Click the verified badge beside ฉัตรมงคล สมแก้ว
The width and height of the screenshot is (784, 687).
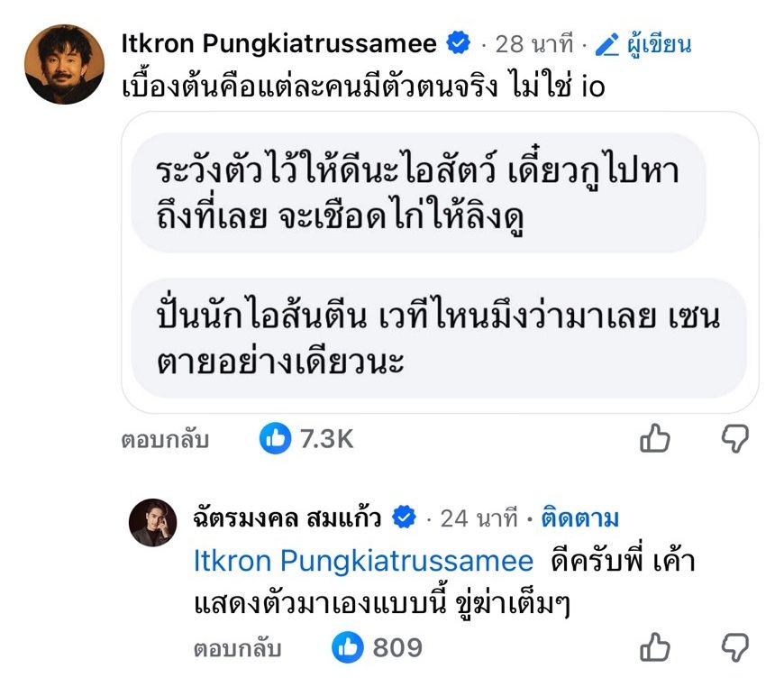tap(404, 518)
